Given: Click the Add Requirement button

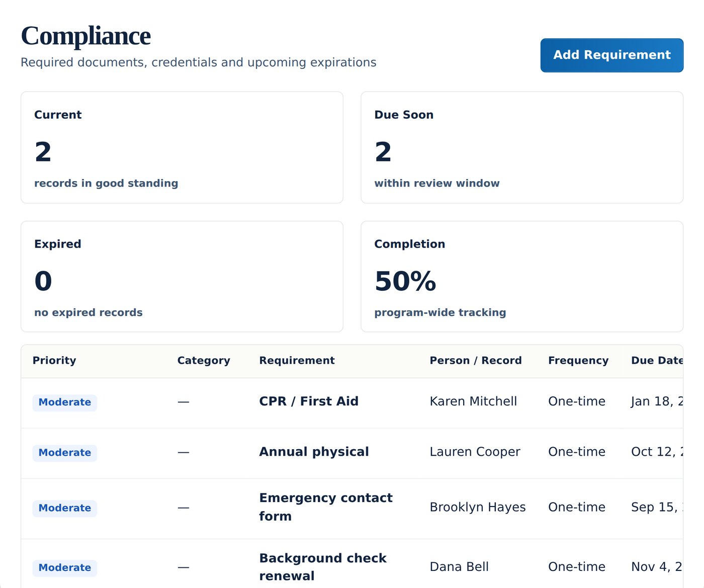Looking at the screenshot, I should 611,55.
